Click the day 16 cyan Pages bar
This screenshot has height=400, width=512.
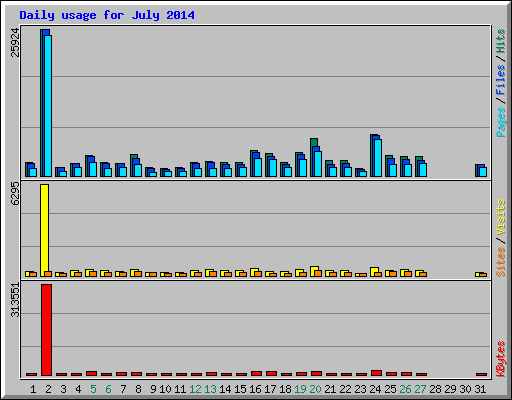coord(258,167)
